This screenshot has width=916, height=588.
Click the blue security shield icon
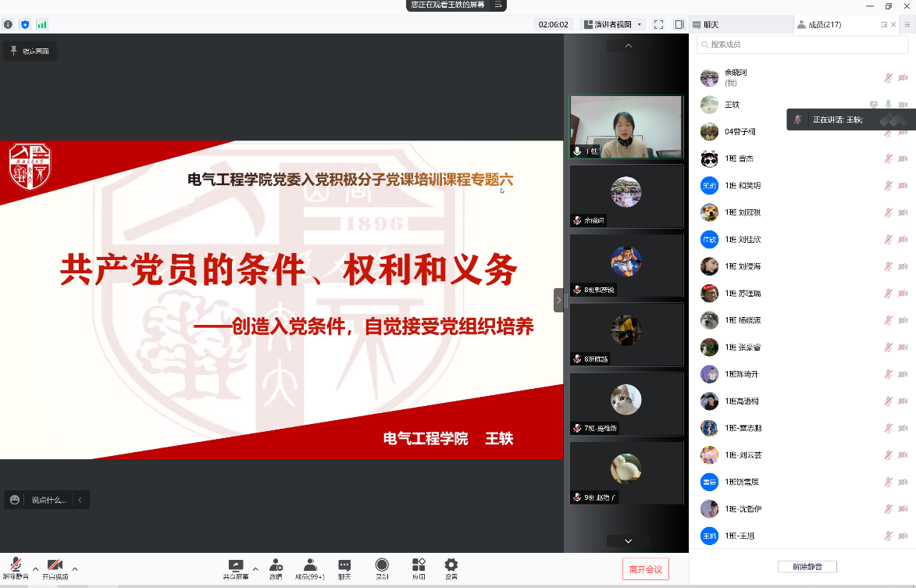[x=25, y=24]
